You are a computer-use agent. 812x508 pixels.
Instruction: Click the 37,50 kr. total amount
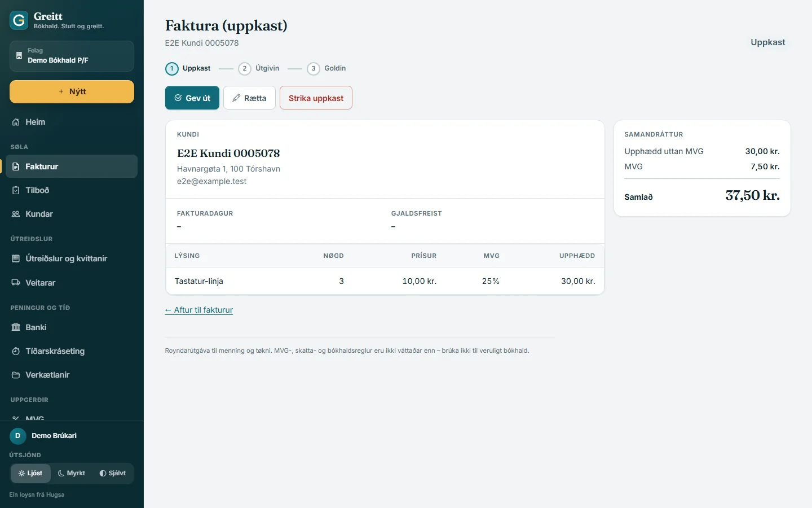[753, 195]
